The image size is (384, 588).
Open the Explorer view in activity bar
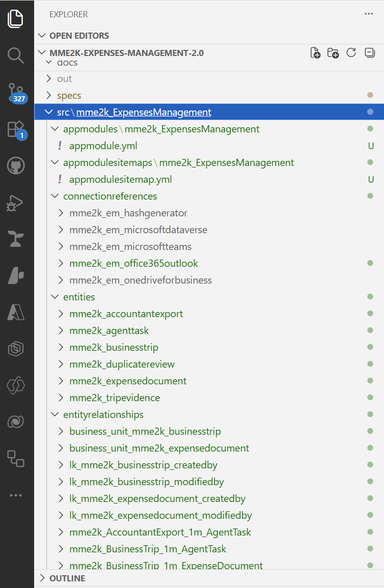point(16,19)
